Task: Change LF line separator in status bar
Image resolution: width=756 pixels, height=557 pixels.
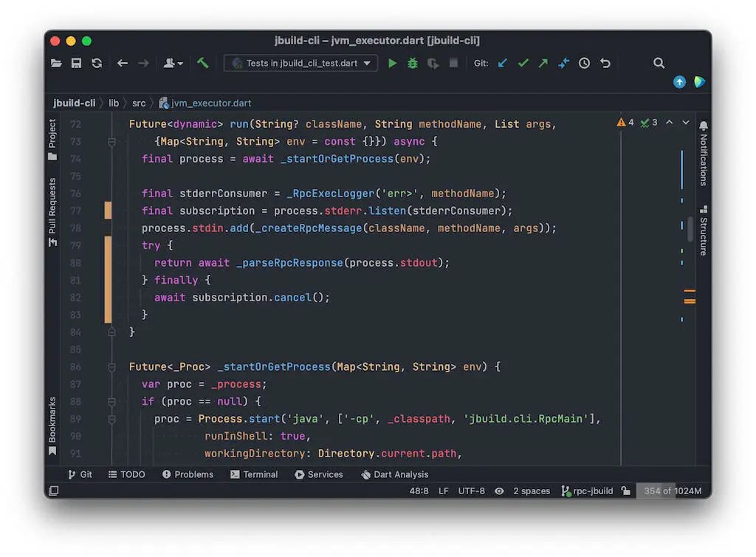Action: [443, 491]
